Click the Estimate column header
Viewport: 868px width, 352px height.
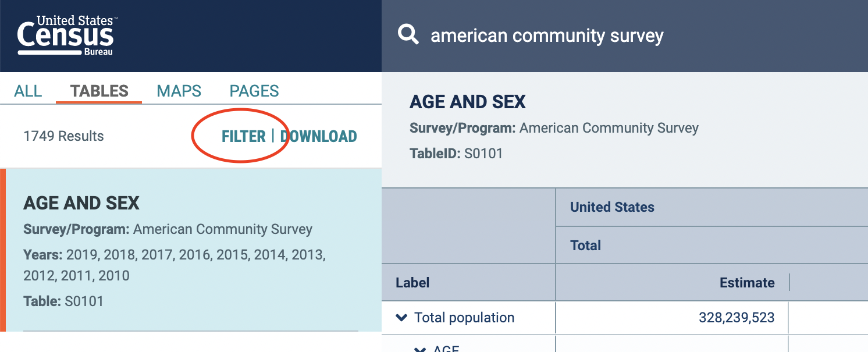747,283
